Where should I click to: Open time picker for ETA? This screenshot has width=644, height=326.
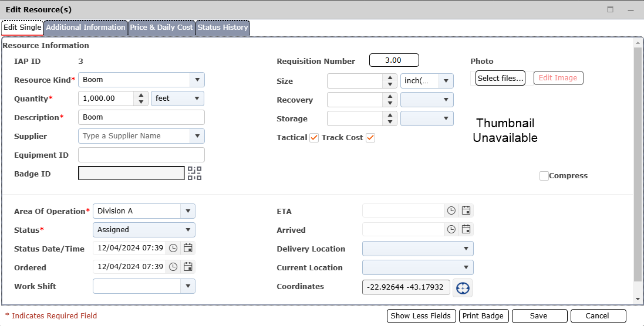point(451,210)
